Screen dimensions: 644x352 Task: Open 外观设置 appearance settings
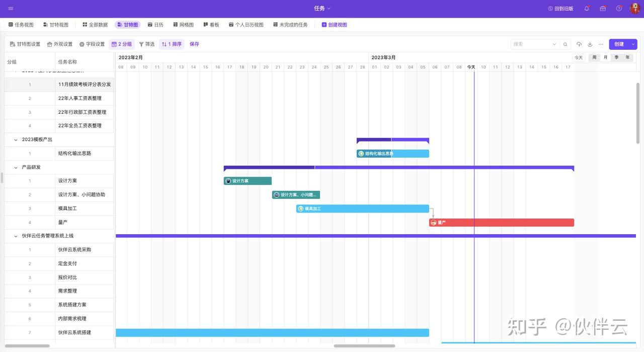(60, 44)
